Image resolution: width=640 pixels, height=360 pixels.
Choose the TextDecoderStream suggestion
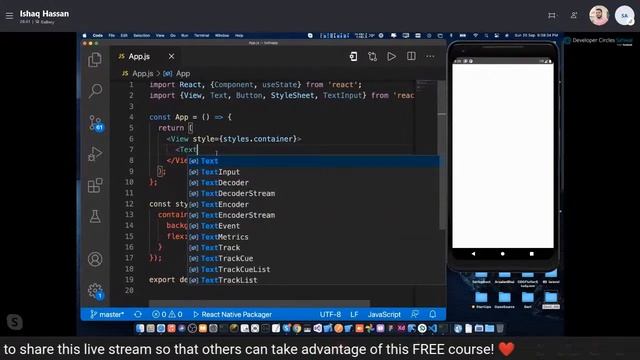point(313,193)
